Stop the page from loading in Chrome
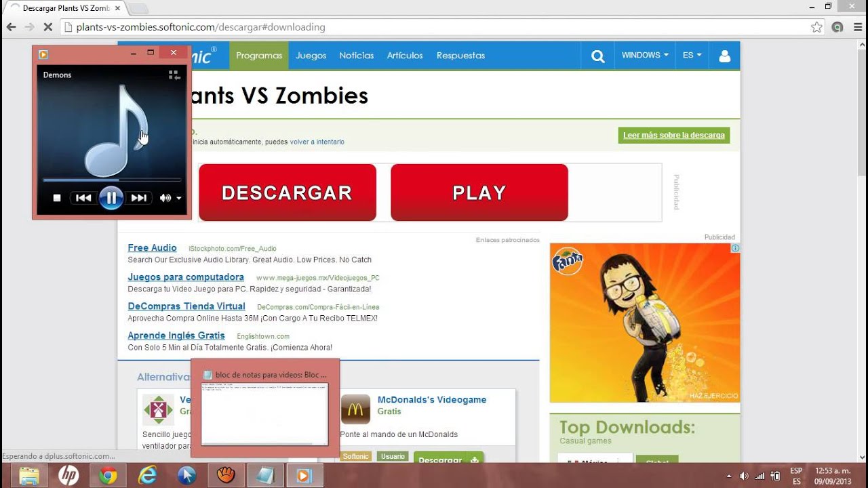The height and width of the screenshot is (488, 868). coord(47,27)
